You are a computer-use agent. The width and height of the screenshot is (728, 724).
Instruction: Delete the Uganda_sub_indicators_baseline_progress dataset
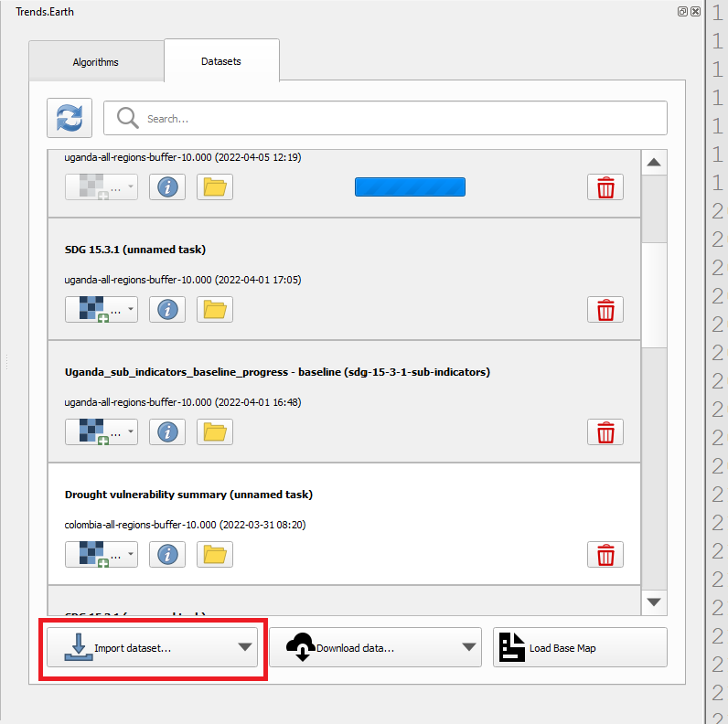tap(605, 432)
